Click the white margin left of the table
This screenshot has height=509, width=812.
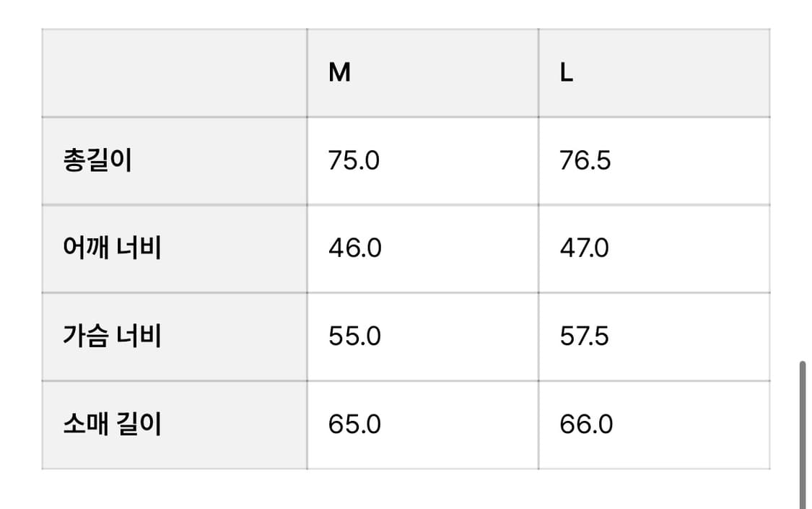pos(20,253)
